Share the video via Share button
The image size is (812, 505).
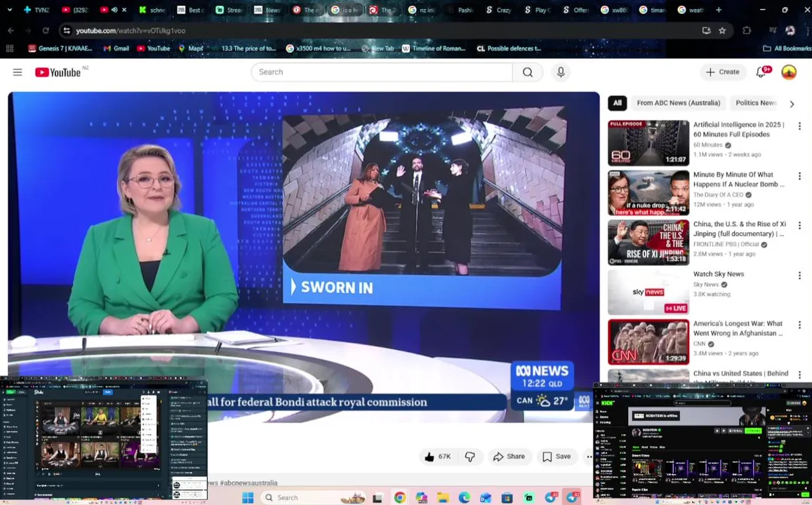[x=509, y=457]
